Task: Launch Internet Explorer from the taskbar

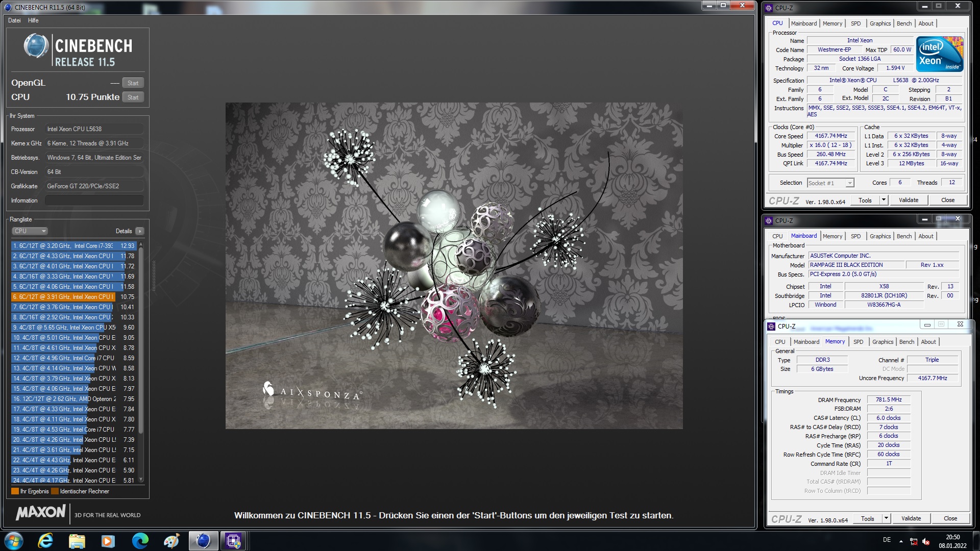Action: click(x=45, y=541)
